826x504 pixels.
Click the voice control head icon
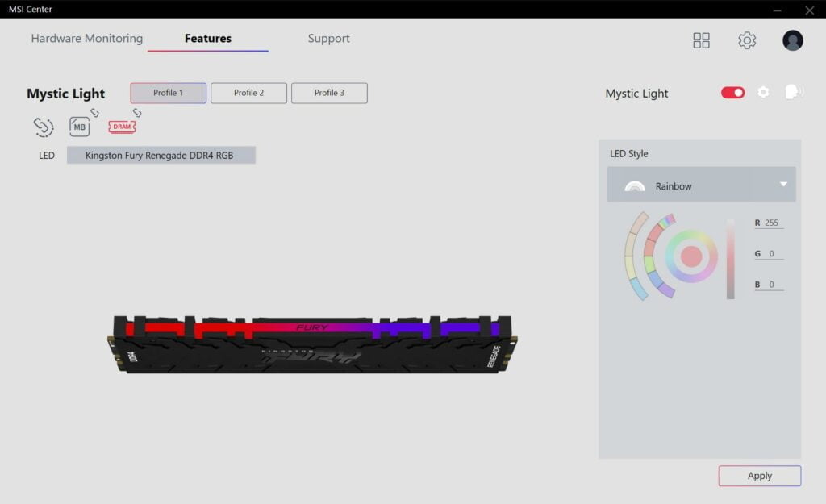(x=793, y=93)
